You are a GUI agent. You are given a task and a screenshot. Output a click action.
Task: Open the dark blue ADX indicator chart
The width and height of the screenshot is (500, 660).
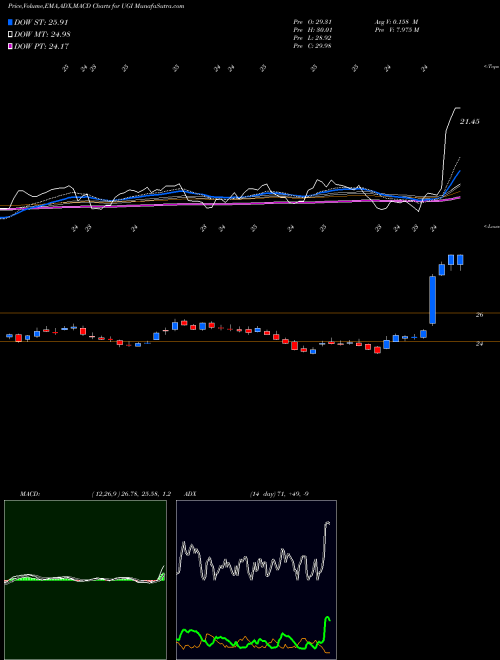click(x=256, y=580)
